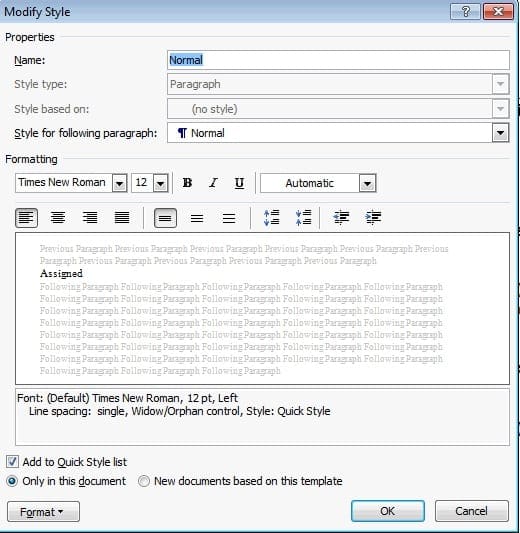Click the Increase Paragraph Spacing icon
The width and height of the screenshot is (520, 533).
coord(272,218)
